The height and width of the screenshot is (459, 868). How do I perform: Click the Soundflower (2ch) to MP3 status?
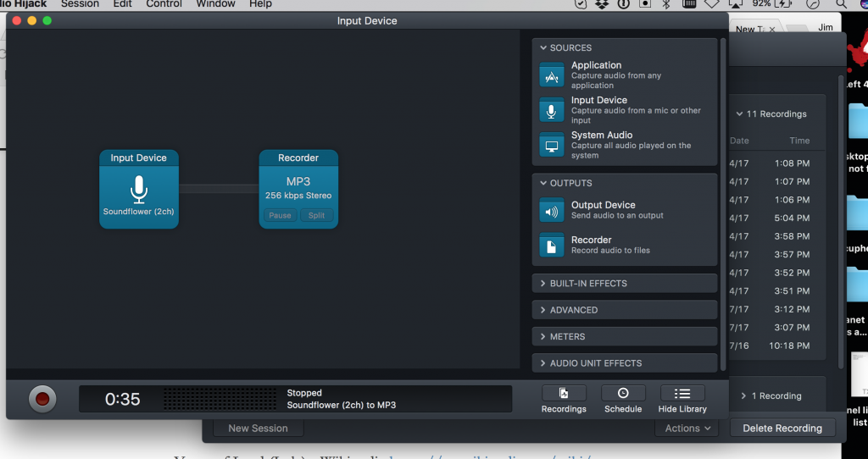tap(341, 405)
